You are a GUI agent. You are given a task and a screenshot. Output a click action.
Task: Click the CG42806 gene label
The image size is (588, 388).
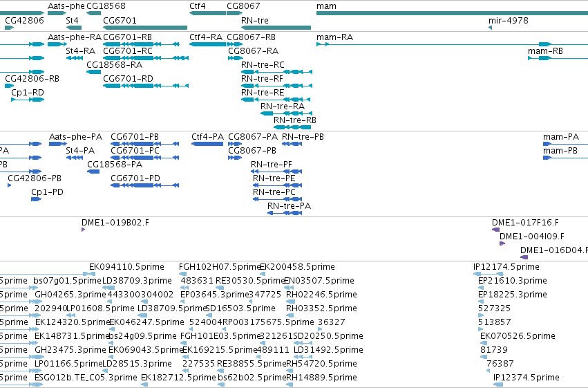24,20
